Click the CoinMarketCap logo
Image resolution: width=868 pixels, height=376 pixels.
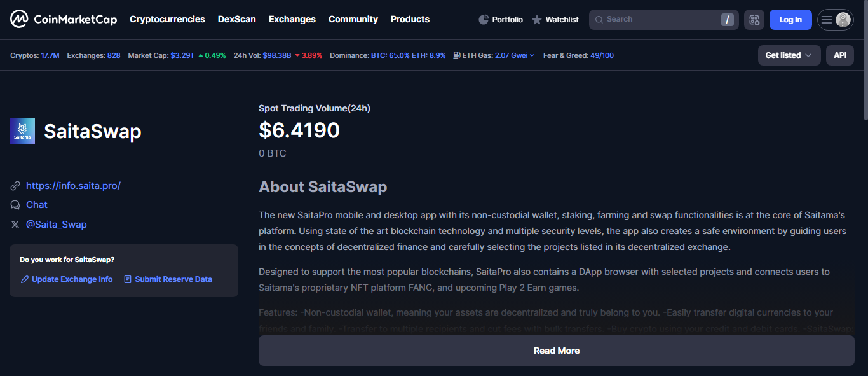point(62,18)
